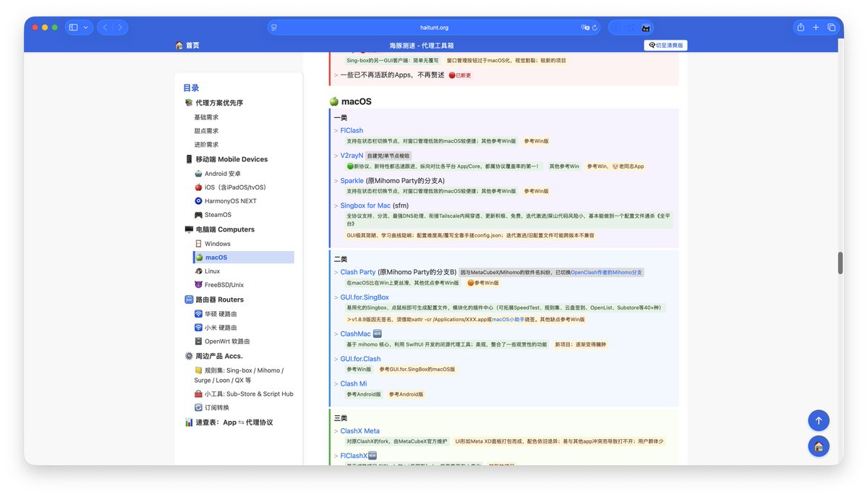The height and width of the screenshot is (497, 868).
Task: Jump to Android 安卓 sidebar entry
Action: (x=218, y=174)
